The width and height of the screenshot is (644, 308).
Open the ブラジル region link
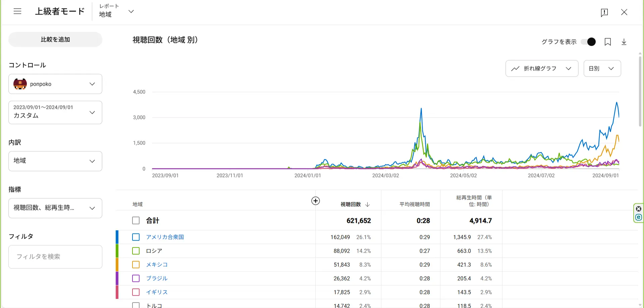(x=157, y=278)
